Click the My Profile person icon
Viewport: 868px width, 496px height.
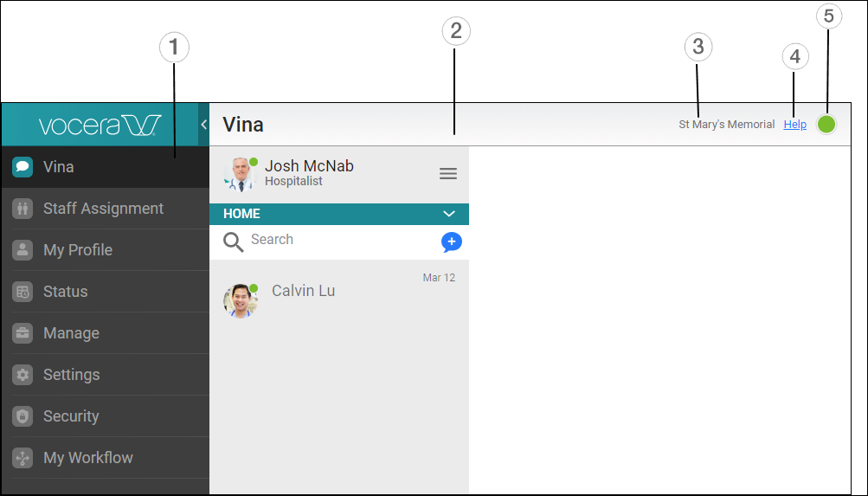click(23, 250)
